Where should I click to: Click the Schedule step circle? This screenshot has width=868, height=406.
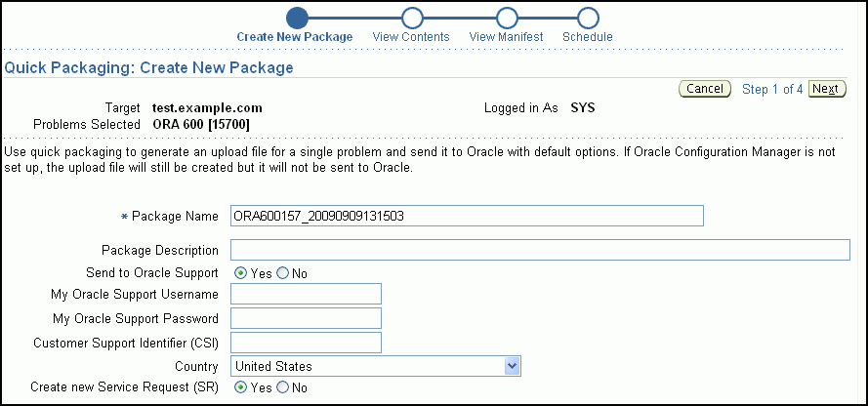pos(587,18)
